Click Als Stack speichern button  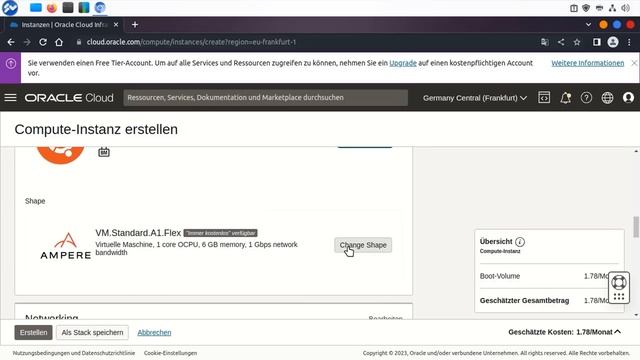pos(92,332)
